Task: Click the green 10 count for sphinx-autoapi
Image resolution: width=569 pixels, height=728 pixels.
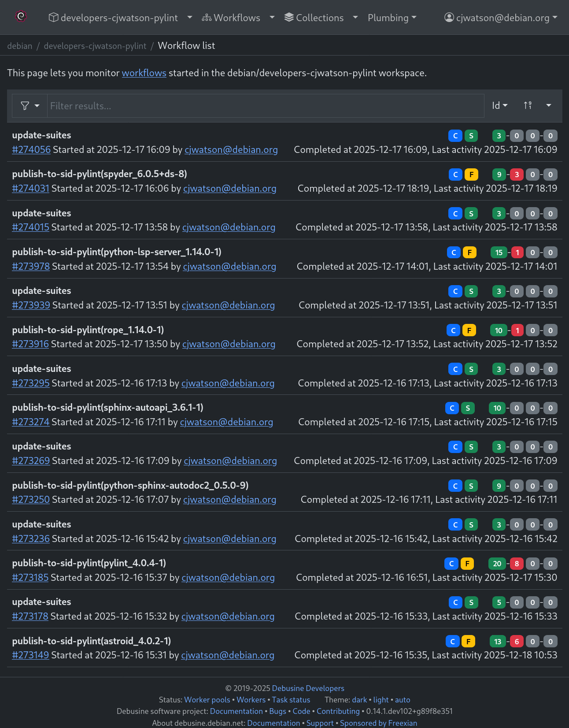Action: [x=497, y=408]
